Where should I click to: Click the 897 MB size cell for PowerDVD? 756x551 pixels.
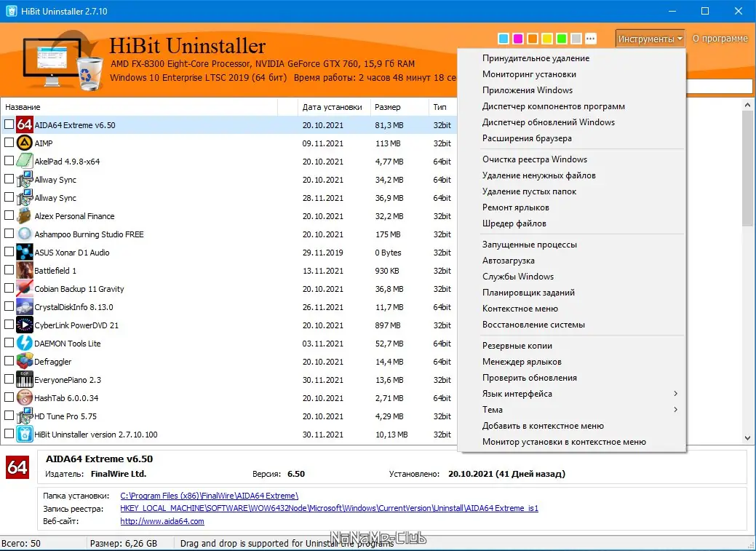coord(388,325)
